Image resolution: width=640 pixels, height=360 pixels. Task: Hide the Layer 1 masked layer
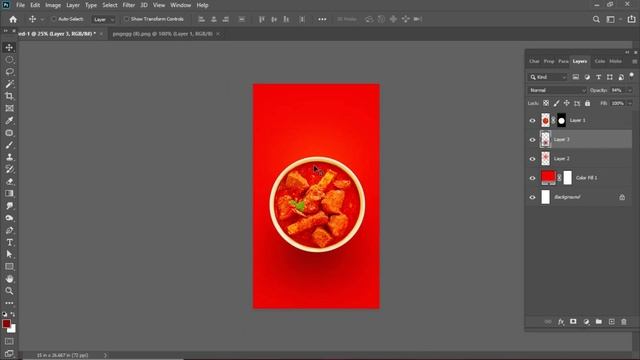coord(532,120)
